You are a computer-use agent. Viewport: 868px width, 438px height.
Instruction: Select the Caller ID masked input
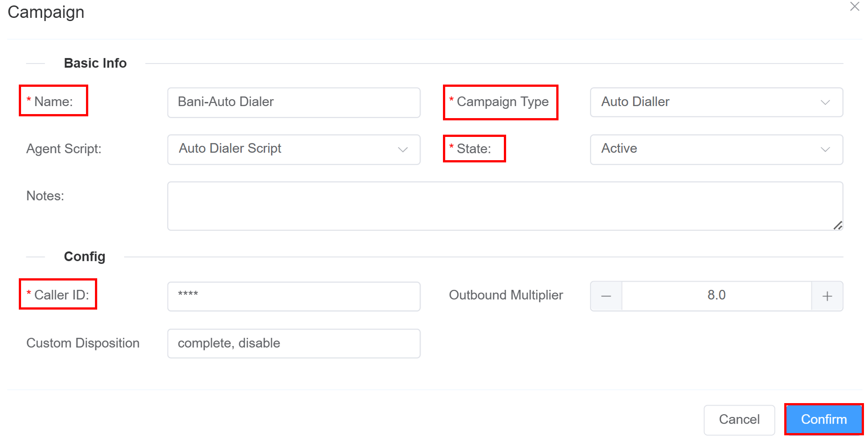tap(293, 296)
